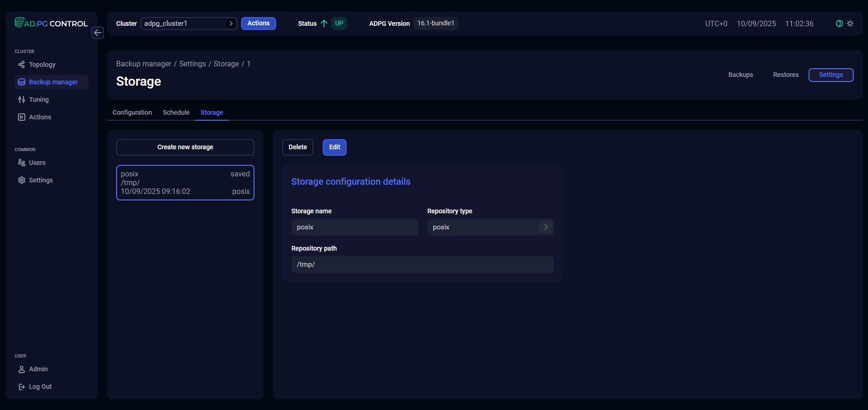
Task: Open the Cluster adpg_cluster1 dropdown
Action: [x=189, y=23]
